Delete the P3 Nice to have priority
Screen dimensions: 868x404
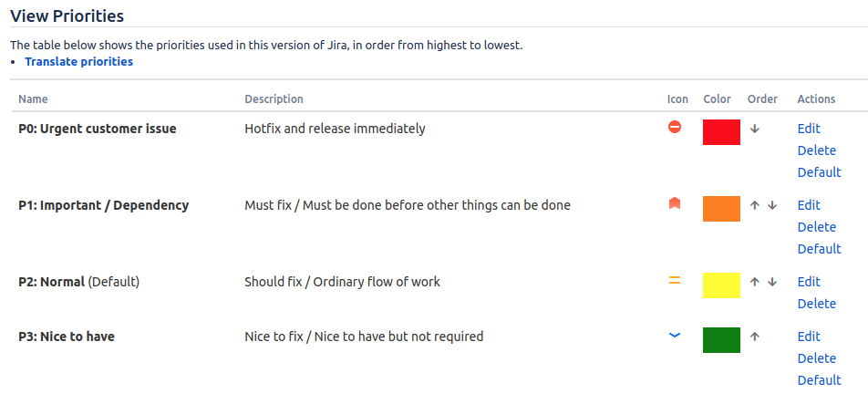[x=817, y=358]
